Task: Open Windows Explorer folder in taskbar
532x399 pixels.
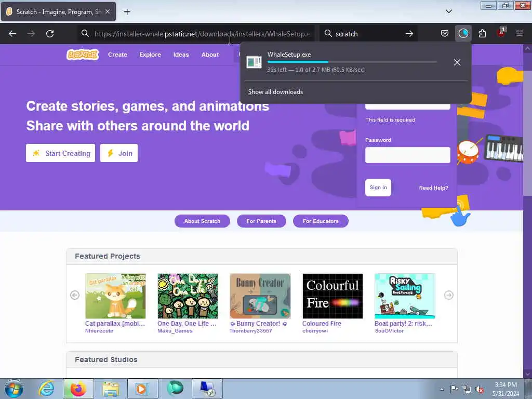Action: (111, 389)
